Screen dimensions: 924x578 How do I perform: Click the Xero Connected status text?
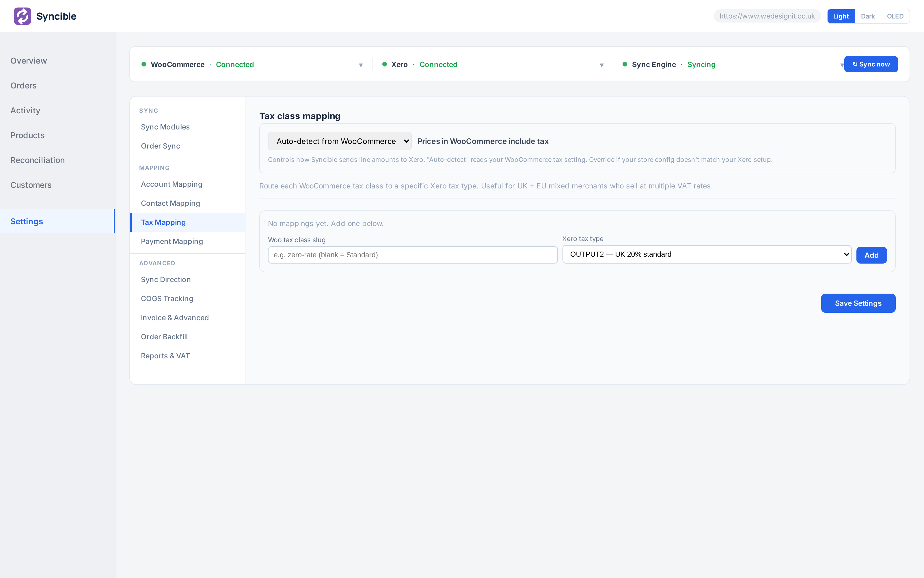pyautogui.click(x=438, y=65)
